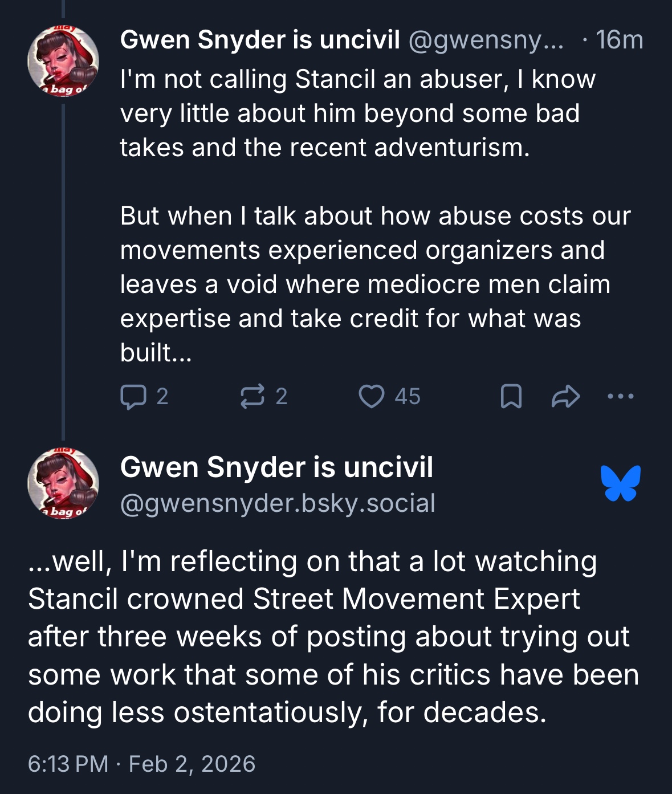
Task: Click the like count 45
Action: tap(408, 397)
